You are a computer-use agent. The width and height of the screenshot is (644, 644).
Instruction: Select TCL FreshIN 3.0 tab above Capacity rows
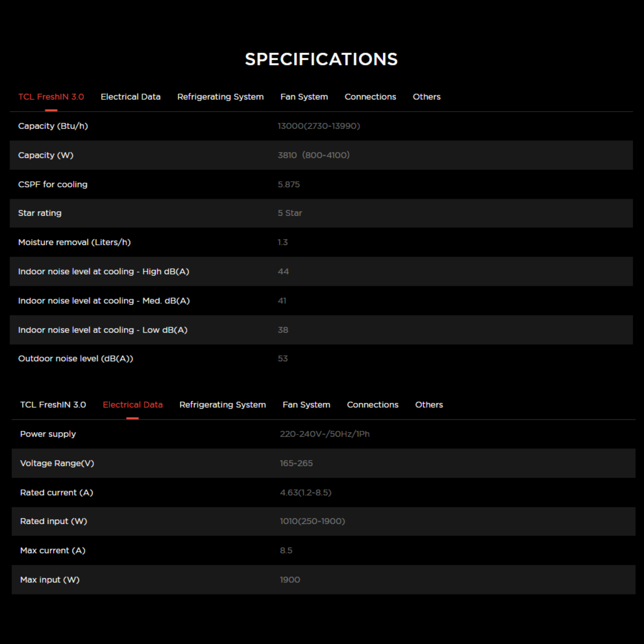[x=51, y=97]
